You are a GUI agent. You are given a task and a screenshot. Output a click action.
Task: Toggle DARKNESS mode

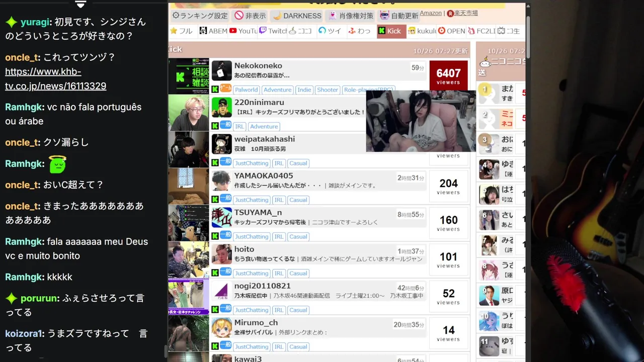[x=297, y=16]
